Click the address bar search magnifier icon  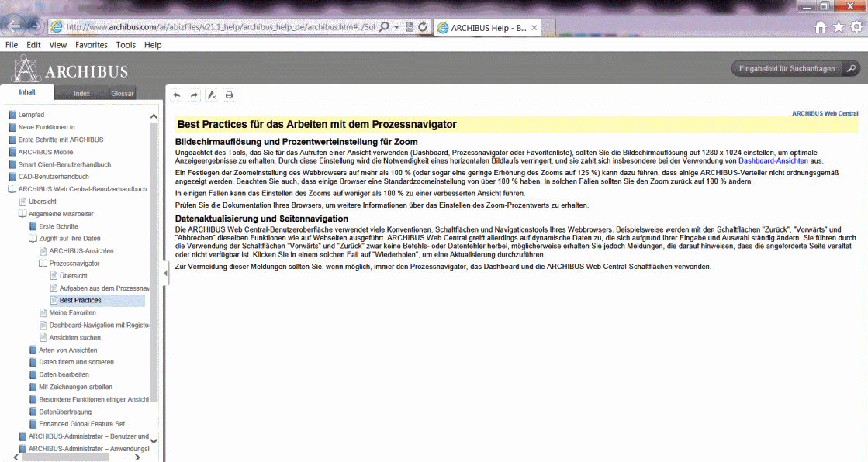384,26
